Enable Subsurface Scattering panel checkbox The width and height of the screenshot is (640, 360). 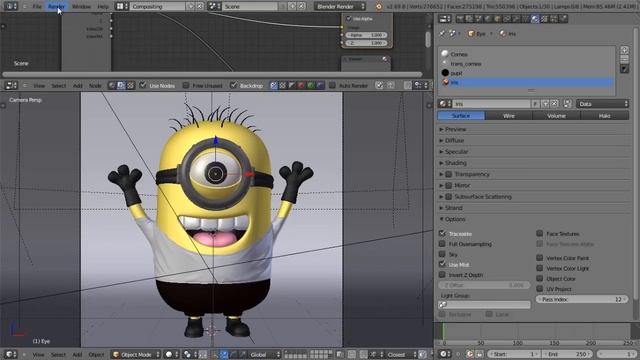[449, 197]
